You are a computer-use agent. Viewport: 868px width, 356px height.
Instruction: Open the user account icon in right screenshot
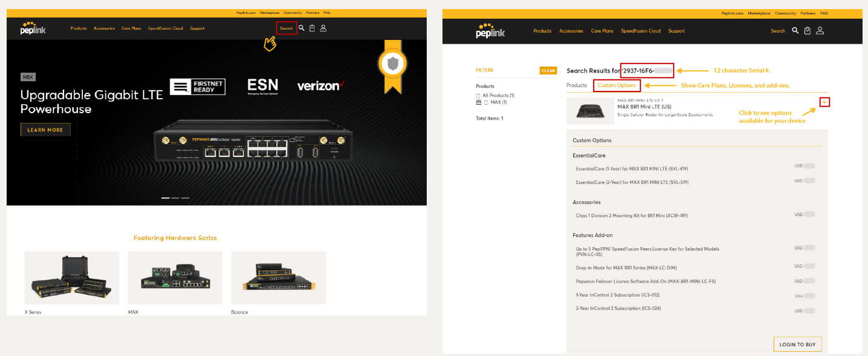click(820, 31)
